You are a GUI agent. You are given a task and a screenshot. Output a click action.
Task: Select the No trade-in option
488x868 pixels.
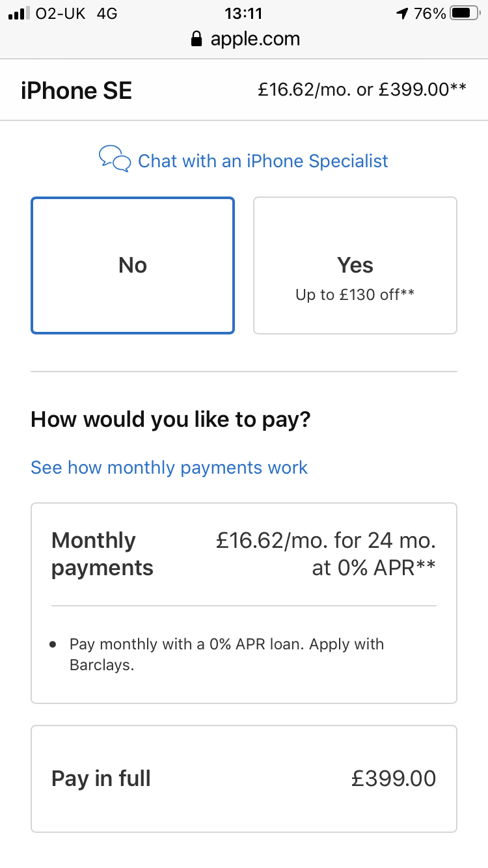(133, 265)
